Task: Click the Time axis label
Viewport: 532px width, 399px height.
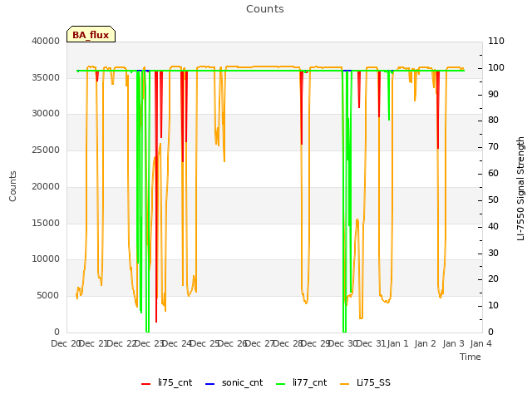Action: pyautogui.click(x=470, y=357)
